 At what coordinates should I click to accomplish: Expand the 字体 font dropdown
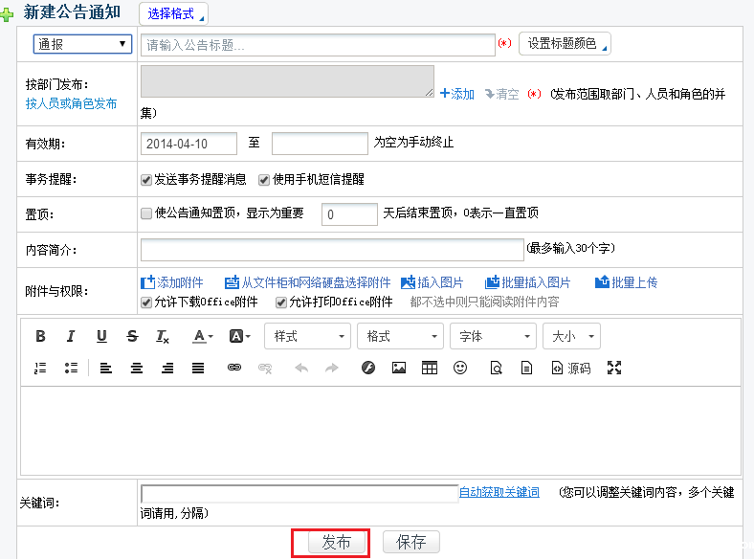click(x=494, y=336)
